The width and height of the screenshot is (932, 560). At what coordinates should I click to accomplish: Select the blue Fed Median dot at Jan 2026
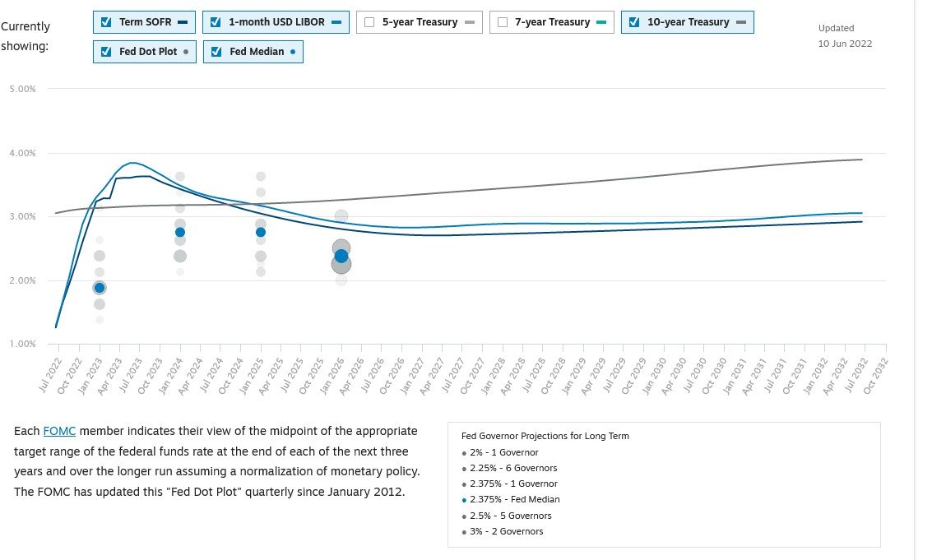tap(341, 257)
